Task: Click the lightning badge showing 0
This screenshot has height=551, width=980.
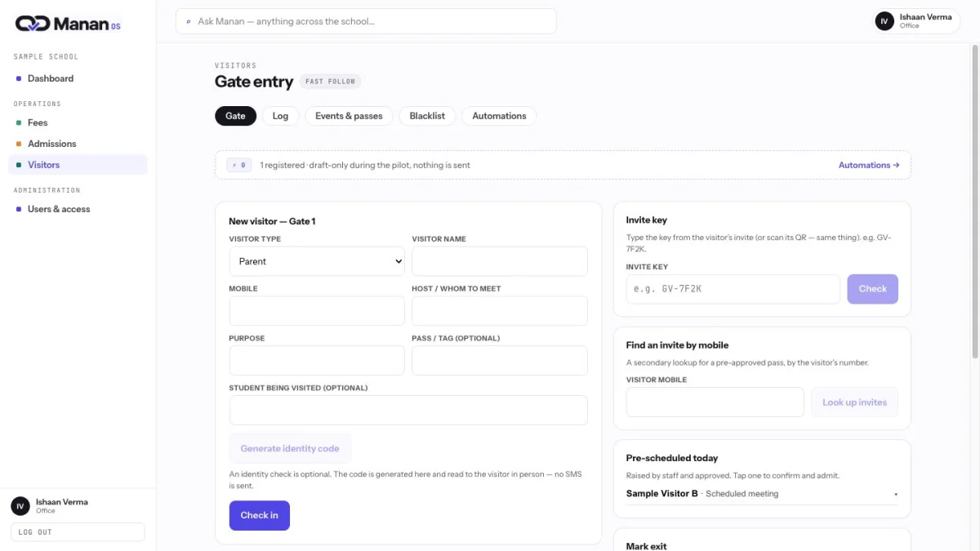Action: (x=238, y=165)
